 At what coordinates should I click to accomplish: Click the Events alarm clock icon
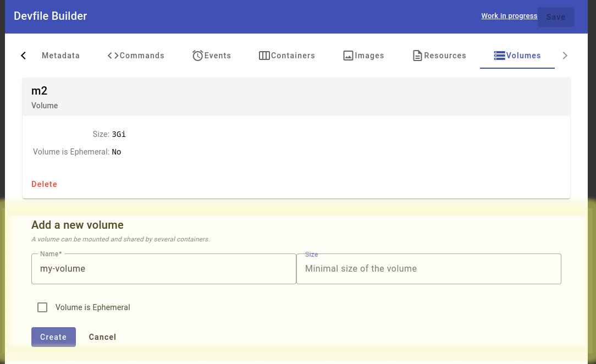pos(198,56)
